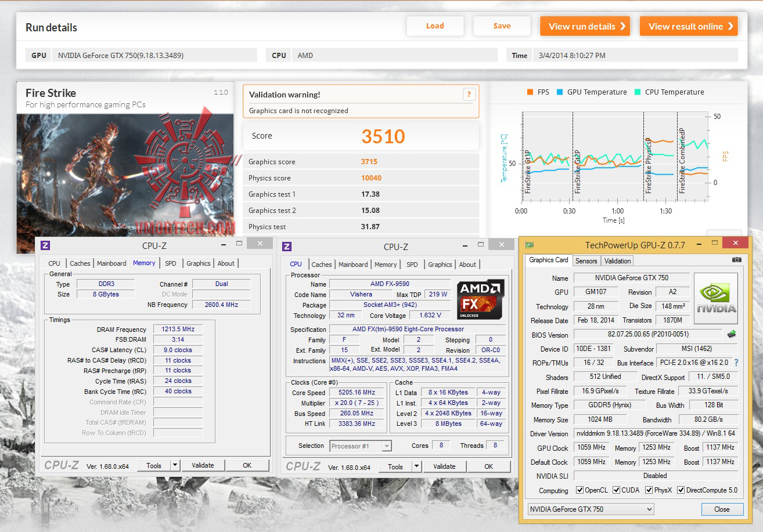Screen dimensions: 763x532
Task: Click Tools in the CPU-Z Processor window
Action: 395,466
